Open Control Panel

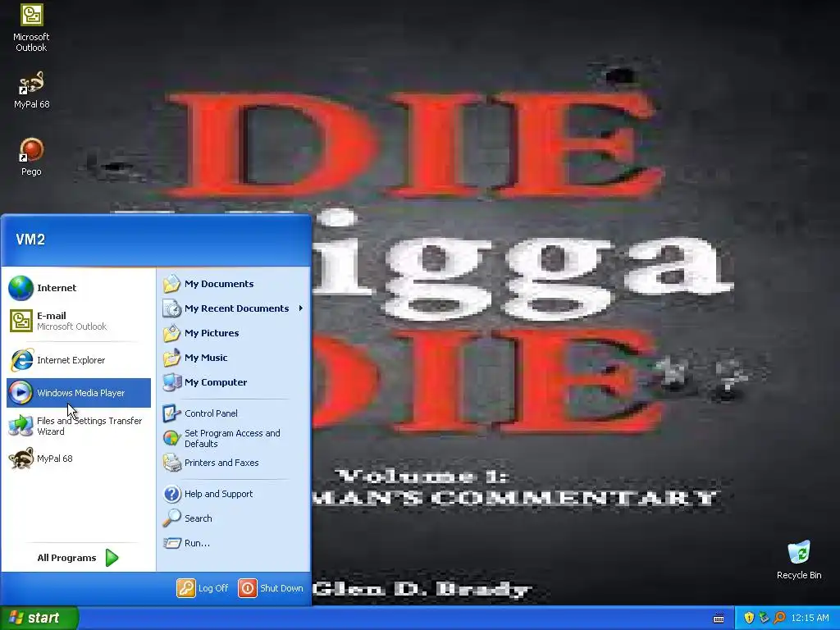point(234,413)
